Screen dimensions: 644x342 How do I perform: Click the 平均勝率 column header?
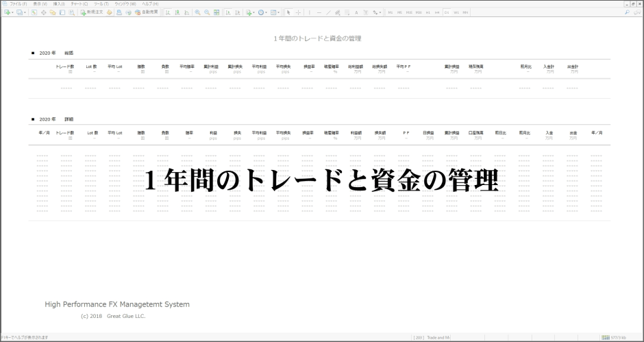click(187, 66)
